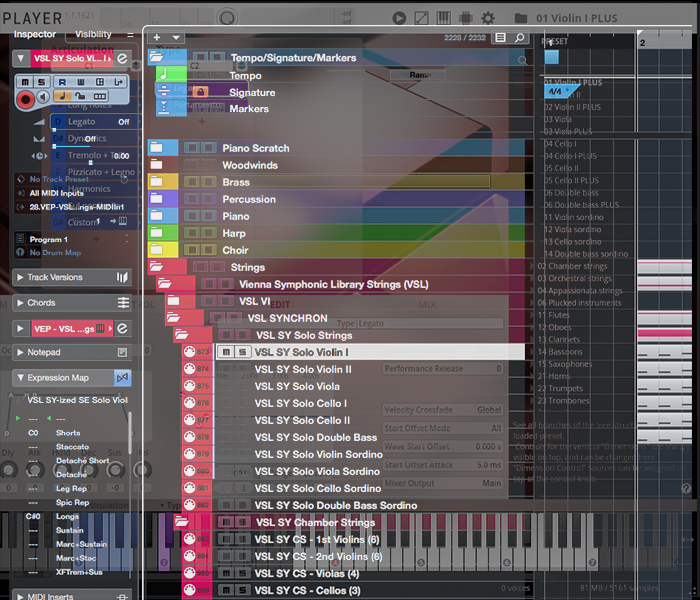700x600 pixels.
Task: Mute VSL SY Solo Violin I track
Action: (226, 352)
